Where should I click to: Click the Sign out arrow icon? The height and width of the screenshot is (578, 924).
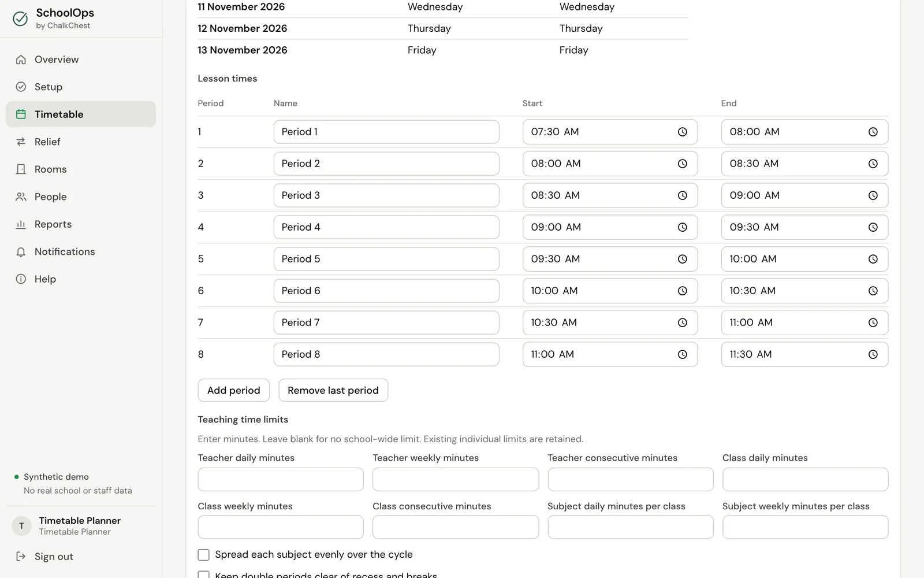tap(21, 557)
